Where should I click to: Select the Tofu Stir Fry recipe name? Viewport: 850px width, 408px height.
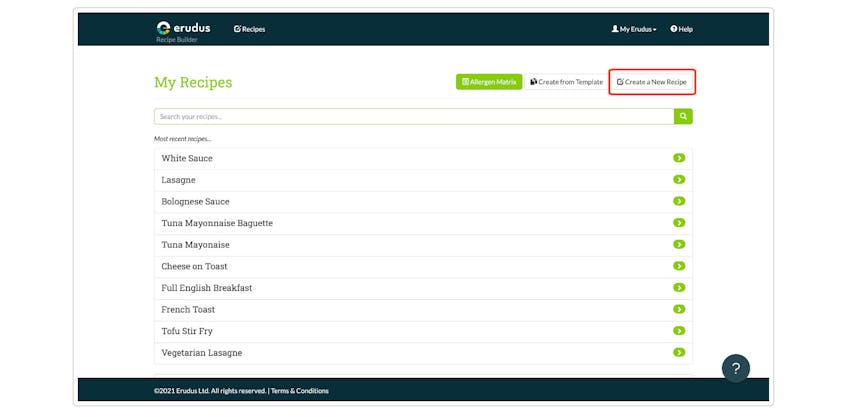click(x=187, y=331)
